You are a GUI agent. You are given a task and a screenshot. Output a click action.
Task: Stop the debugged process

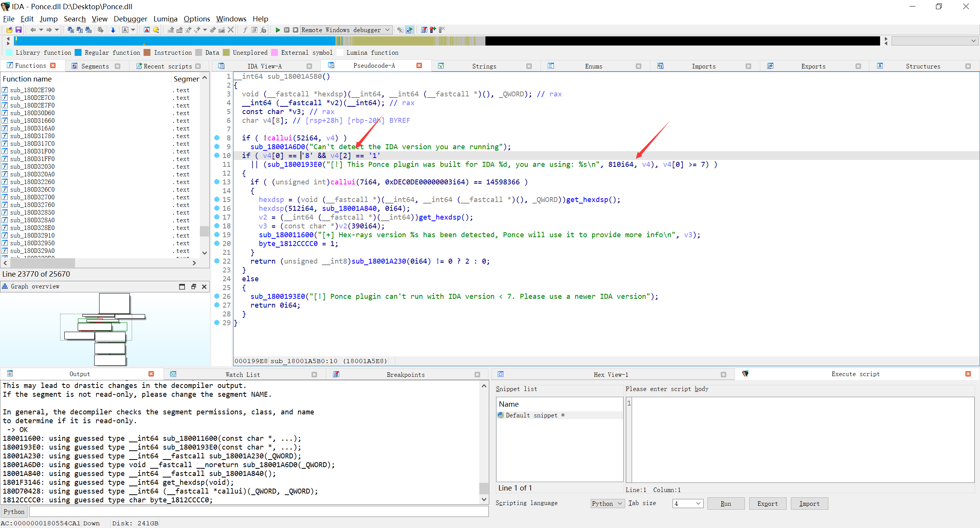pos(295,29)
